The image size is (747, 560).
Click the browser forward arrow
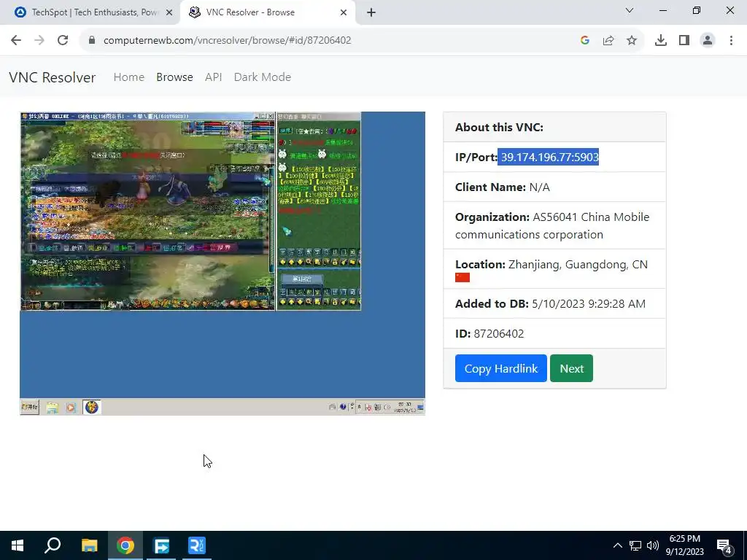[39, 41]
